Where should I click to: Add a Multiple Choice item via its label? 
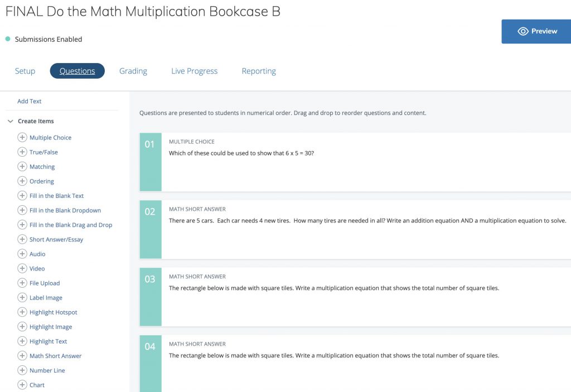click(51, 138)
